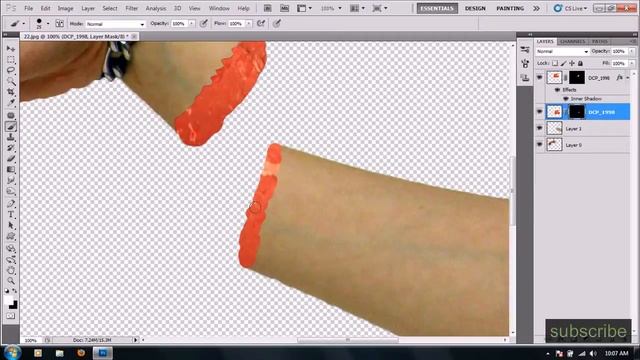
Task: Open the brush Mode dropdown
Action: point(116,24)
